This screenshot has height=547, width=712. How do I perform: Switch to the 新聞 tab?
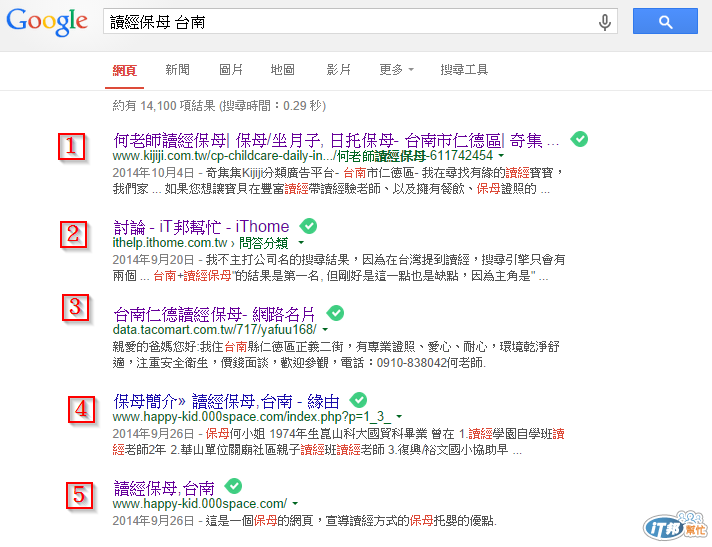178,69
